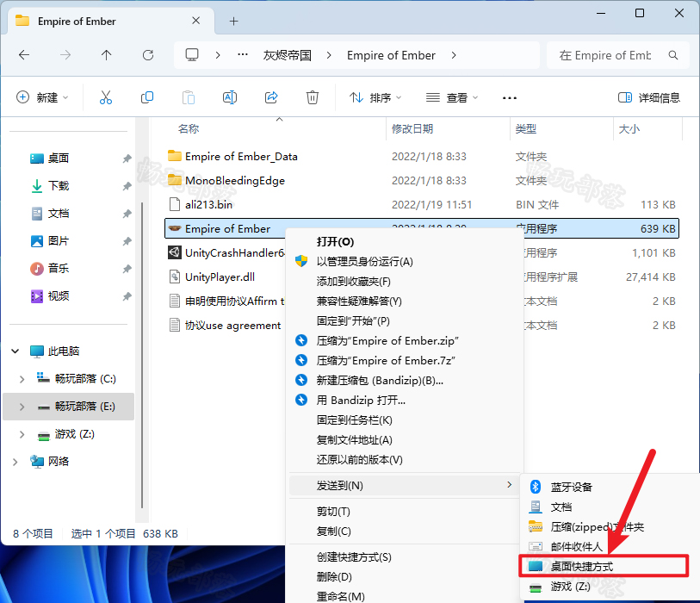
Task: Expand the 游戏 (Z:) drive
Action: (x=22, y=435)
